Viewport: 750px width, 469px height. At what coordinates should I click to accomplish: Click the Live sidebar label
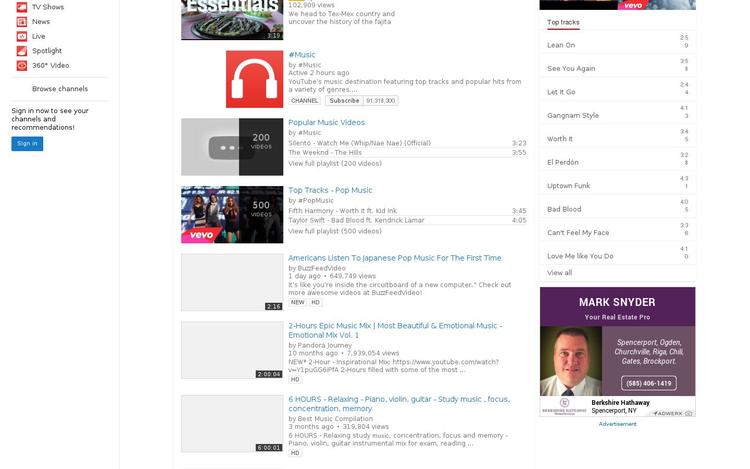click(38, 36)
